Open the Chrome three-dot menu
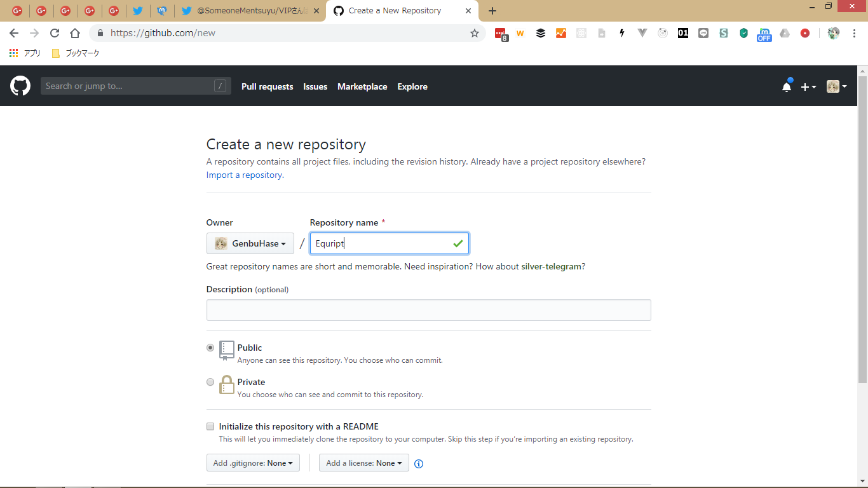 854,33
